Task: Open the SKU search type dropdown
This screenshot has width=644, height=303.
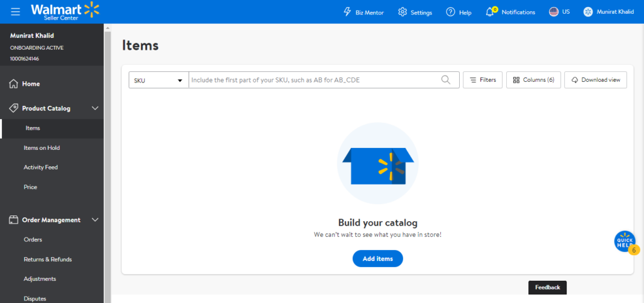Action: pyautogui.click(x=158, y=80)
